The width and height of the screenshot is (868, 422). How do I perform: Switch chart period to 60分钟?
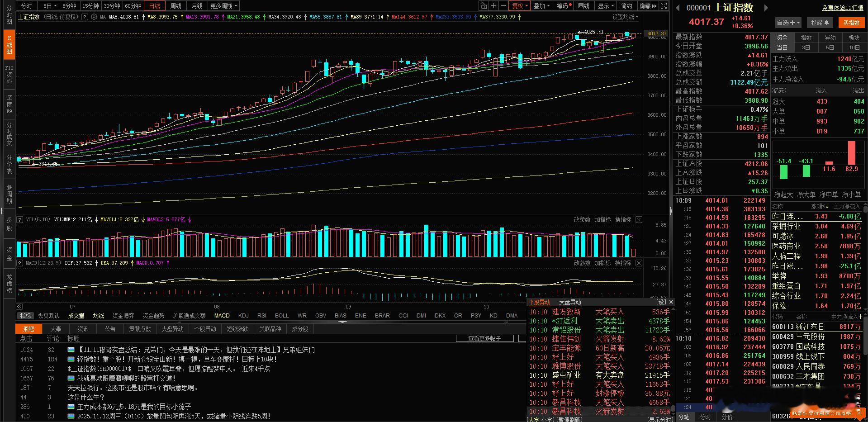pyautogui.click(x=133, y=6)
